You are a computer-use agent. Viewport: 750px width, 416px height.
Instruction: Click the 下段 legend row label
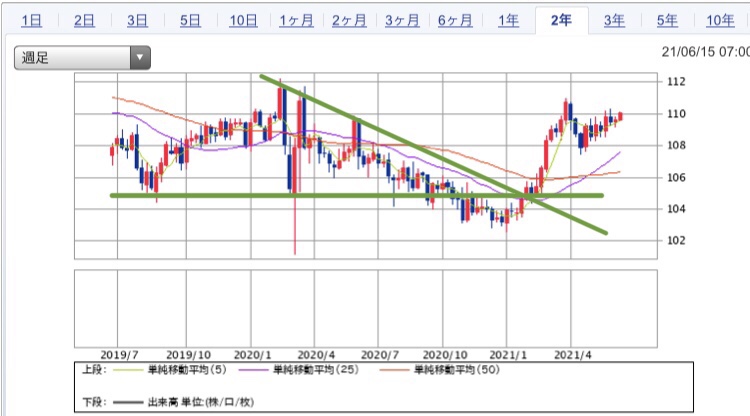coord(94,402)
